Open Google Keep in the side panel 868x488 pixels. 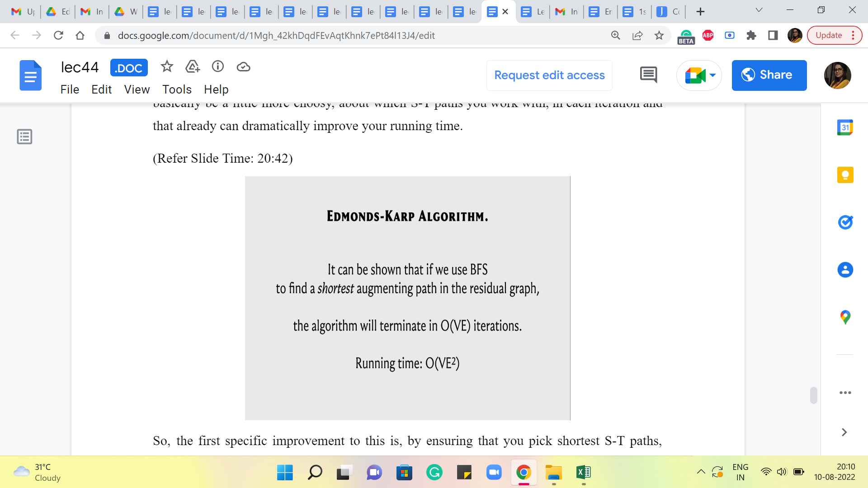(x=845, y=175)
